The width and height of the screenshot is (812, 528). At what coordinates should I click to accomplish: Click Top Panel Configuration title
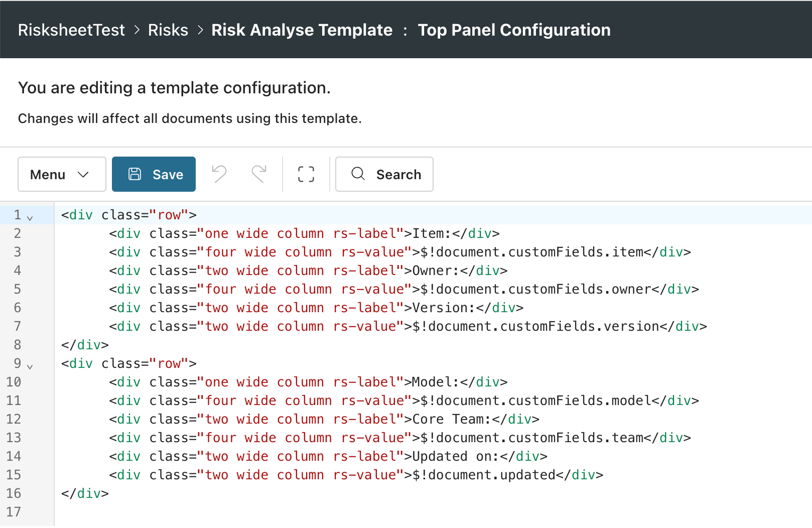click(x=514, y=30)
